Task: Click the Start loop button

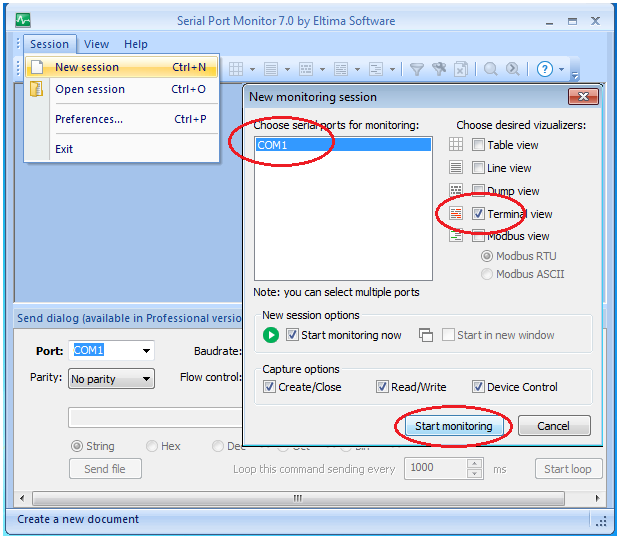Action: 568,469
